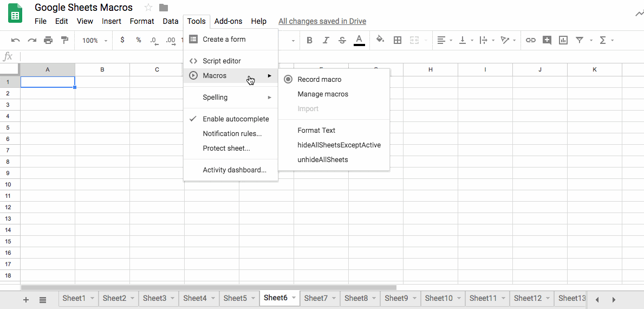
Task: Click the Filter funnel icon
Action: tap(580, 40)
